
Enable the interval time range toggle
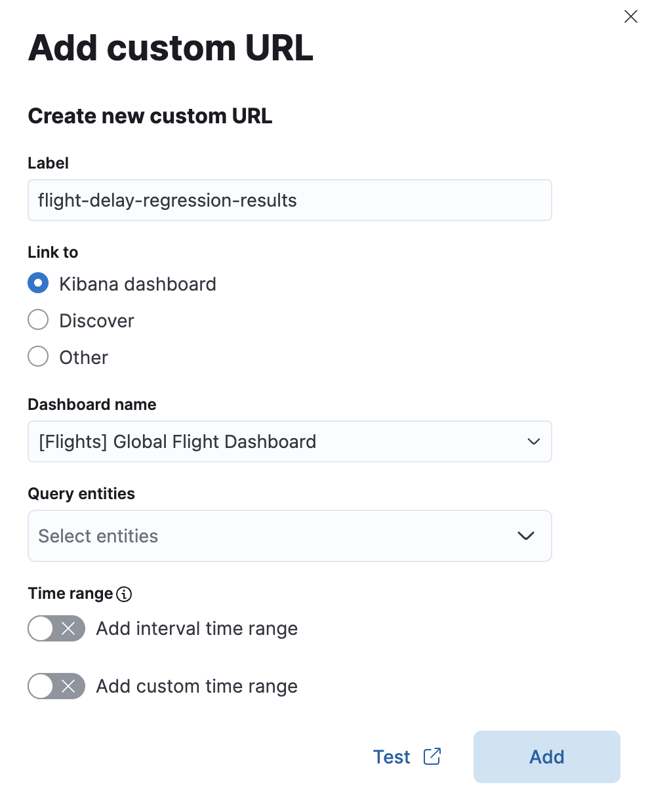coord(56,628)
